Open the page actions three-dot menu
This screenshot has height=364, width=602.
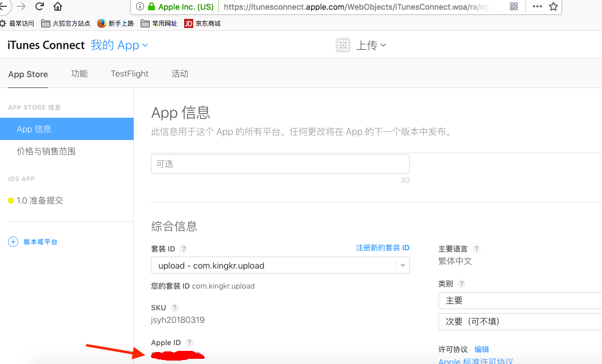(537, 6)
